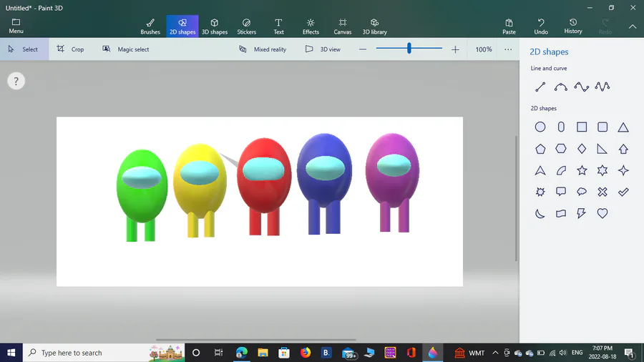
Task: Select the Arc curve tool
Action: pos(560,87)
